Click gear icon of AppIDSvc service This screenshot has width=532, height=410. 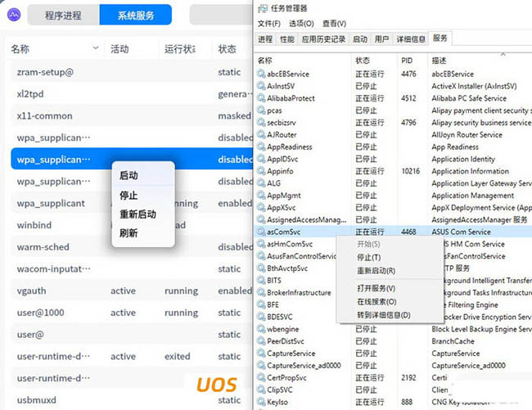tap(261, 159)
